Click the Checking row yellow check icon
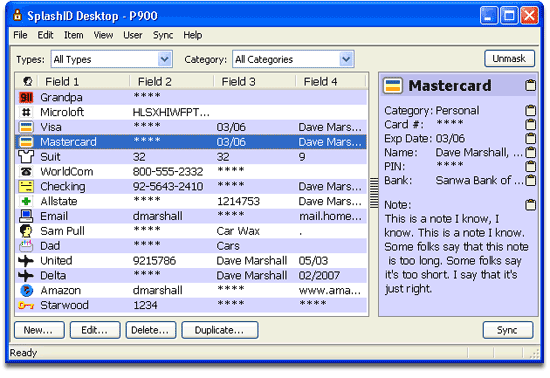550x378 pixels. (x=26, y=187)
